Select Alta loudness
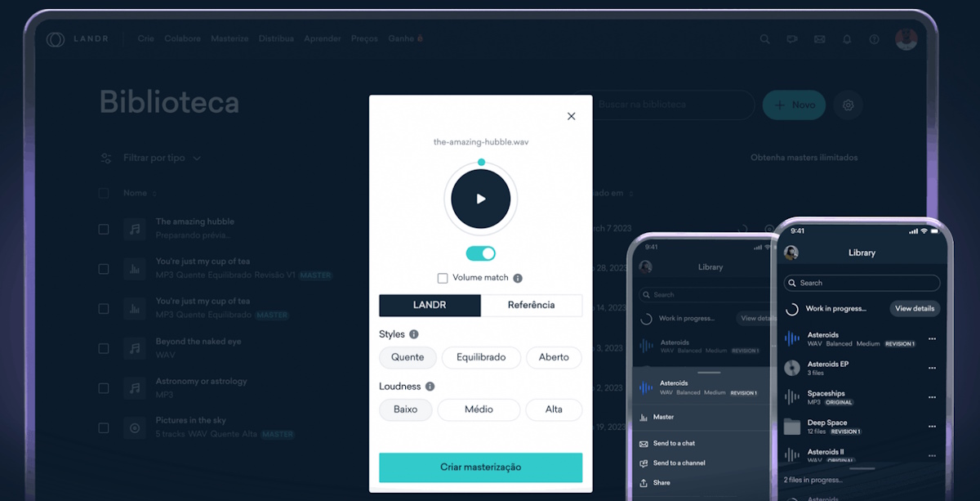This screenshot has height=501, width=980. tap(554, 409)
